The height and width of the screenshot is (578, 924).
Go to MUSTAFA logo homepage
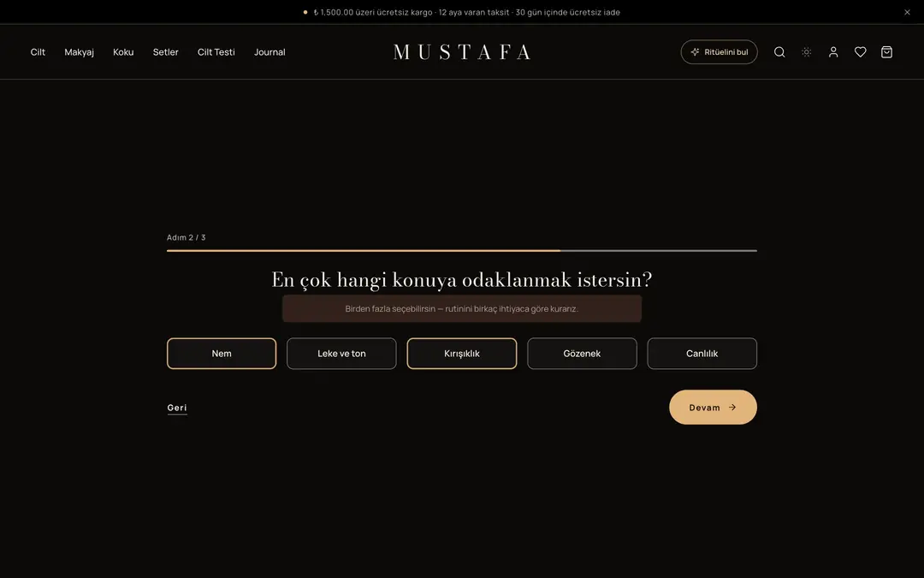tap(462, 52)
